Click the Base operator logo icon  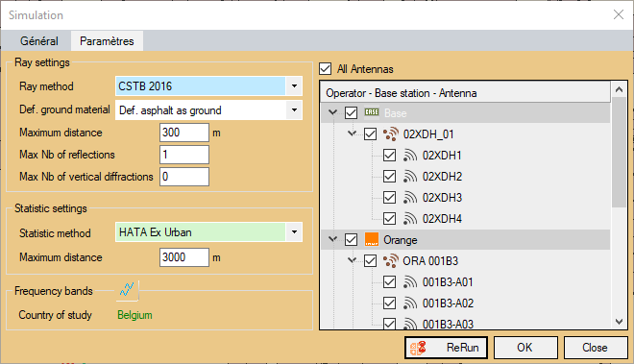(x=372, y=112)
